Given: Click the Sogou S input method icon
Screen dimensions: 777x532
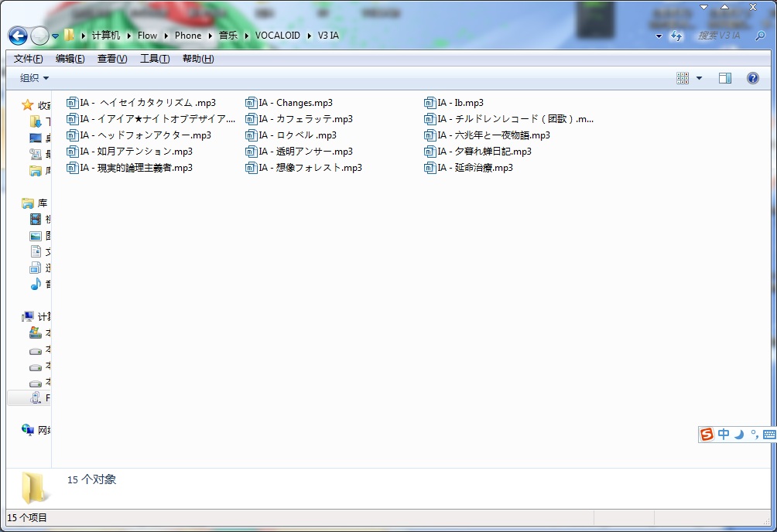Looking at the screenshot, I should [707, 435].
